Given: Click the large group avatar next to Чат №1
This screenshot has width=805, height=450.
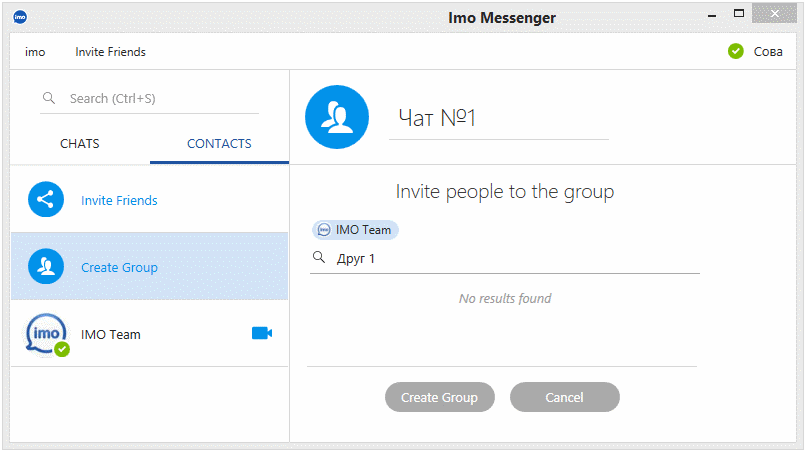Looking at the screenshot, I should tap(337, 117).
